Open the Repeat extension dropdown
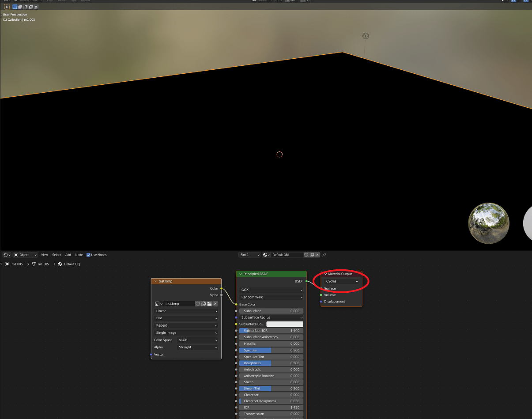This screenshot has height=419, width=532. [x=186, y=325]
